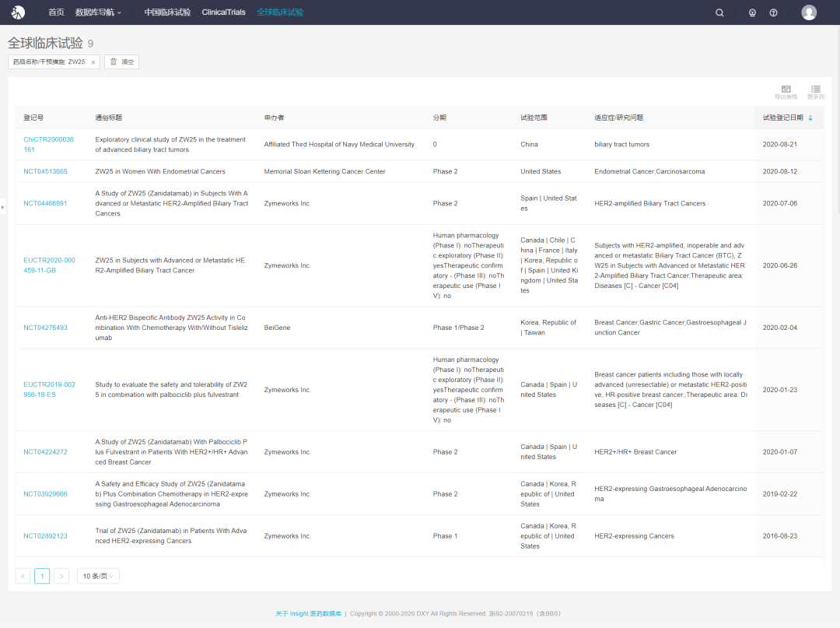
Task: Click the 通俗标题 column header
Action: (109, 118)
